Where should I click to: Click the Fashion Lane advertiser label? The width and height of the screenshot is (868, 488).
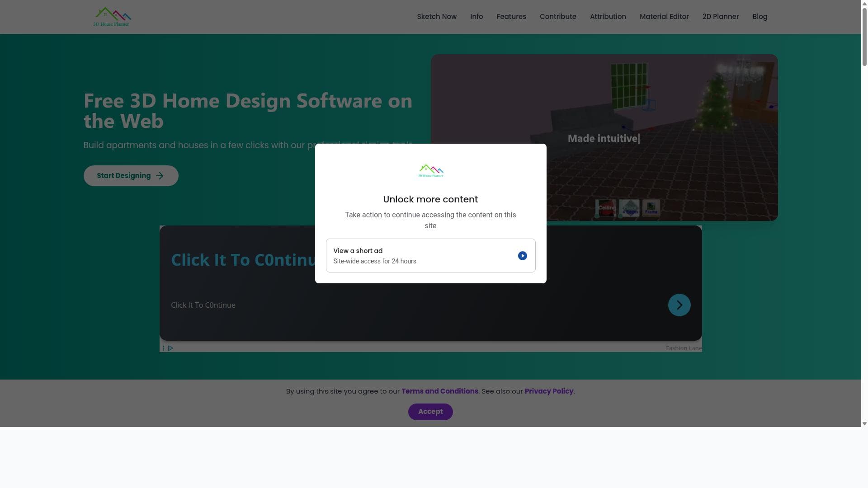click(684, 348)
